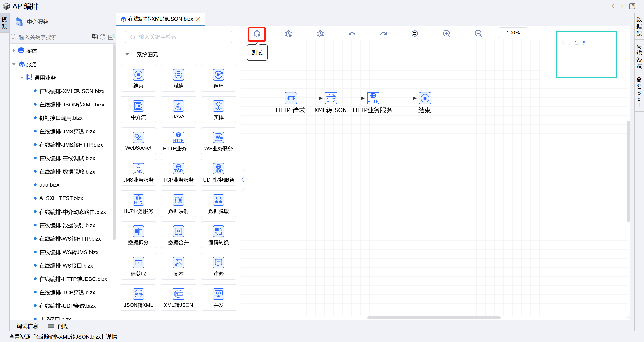Collapse the 服务 tree node
Image resolution: width=644 pixels, height=342 pixels.
coord(14,64)
